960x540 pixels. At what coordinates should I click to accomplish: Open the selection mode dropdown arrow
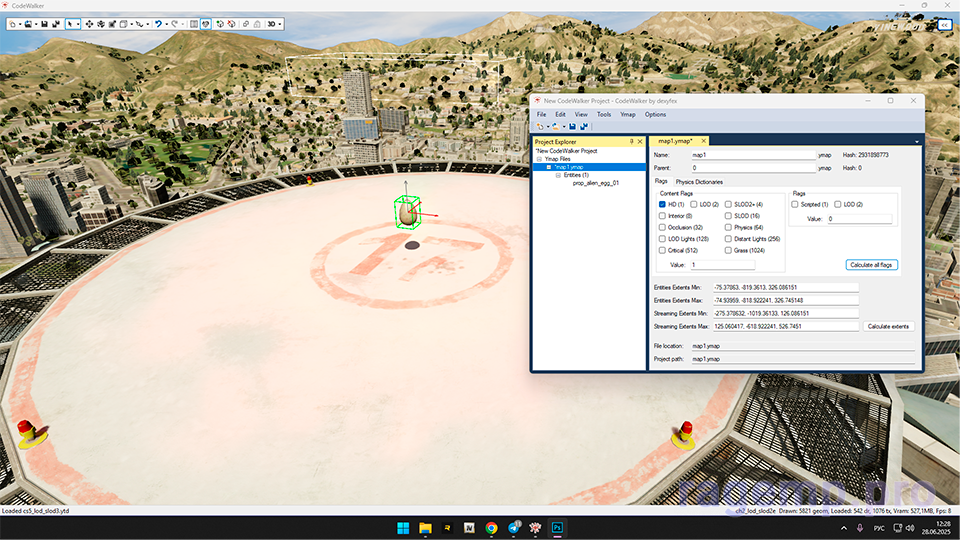tap(78, 24)
